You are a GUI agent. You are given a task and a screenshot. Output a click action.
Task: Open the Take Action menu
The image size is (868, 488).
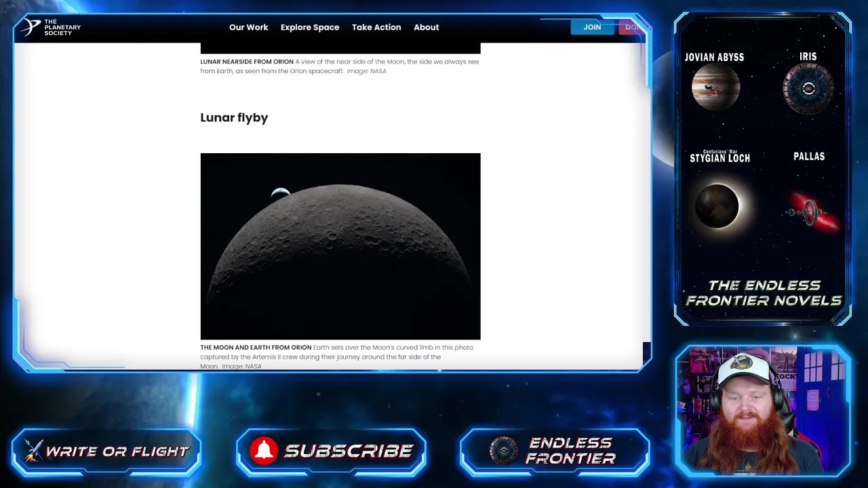[x=376, y=27]
